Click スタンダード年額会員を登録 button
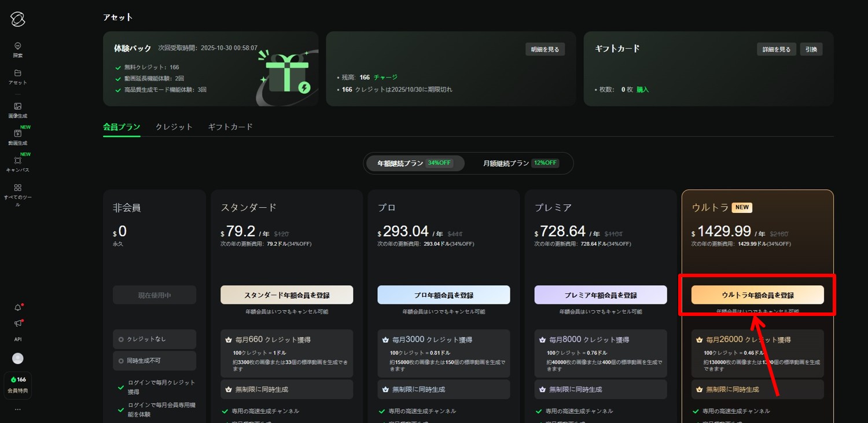Screen dimensions: 868x423 286,295
